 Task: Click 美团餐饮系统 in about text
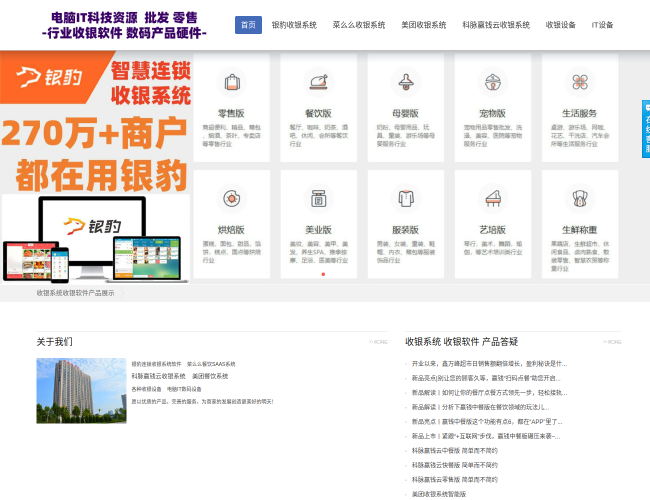(210, 376)
